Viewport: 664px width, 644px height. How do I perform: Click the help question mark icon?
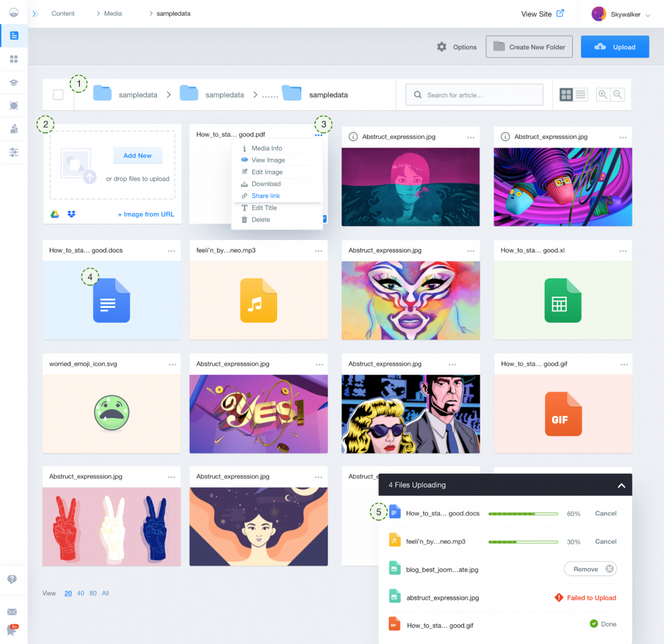(13, 579)
